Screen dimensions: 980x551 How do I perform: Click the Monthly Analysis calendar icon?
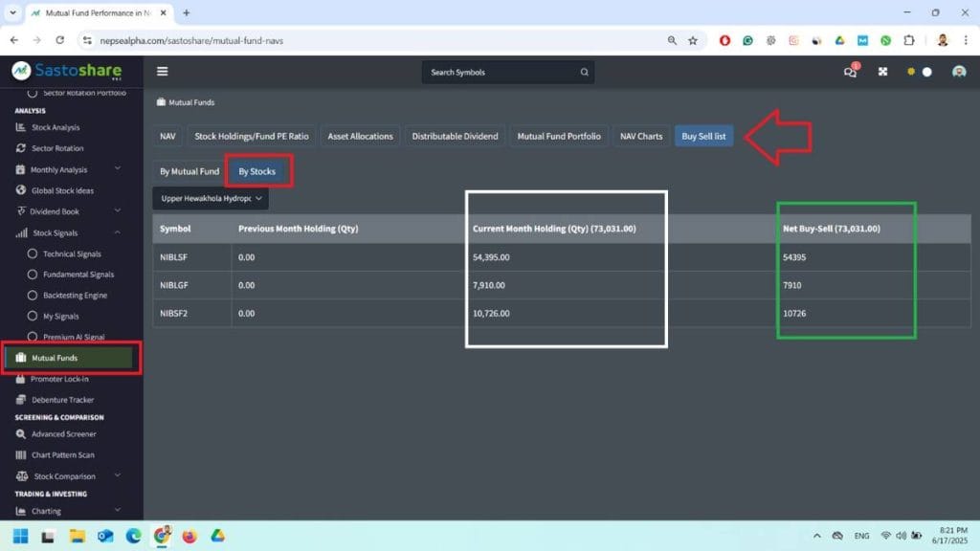20,169
